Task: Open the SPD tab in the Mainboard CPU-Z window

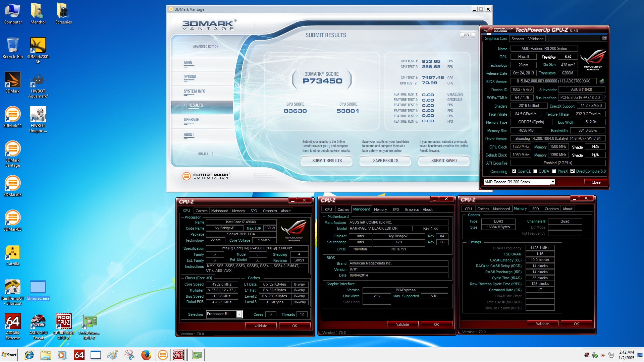Action: coord(396,209)
